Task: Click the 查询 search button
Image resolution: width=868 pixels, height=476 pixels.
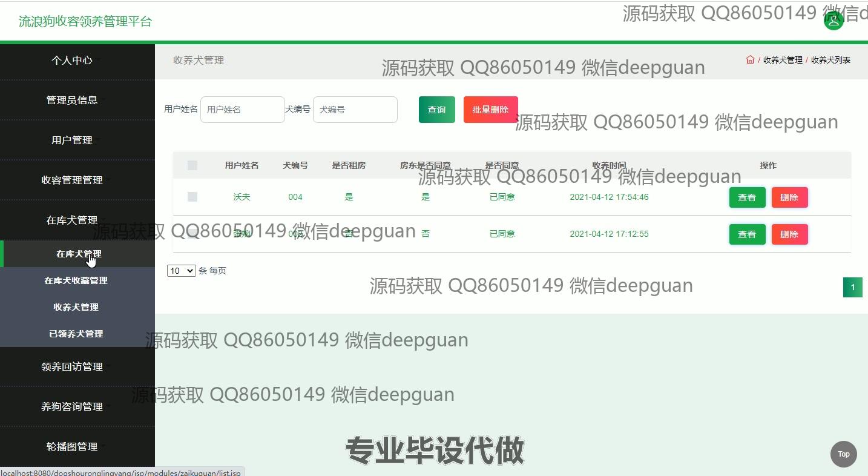Action: pyautogui.click(x=437, y=110)
